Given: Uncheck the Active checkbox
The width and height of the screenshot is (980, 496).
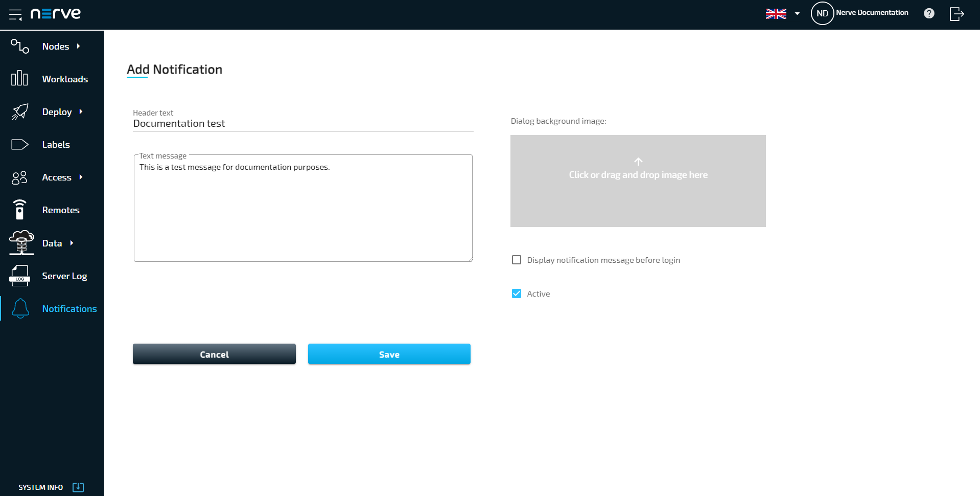Looking at the screenshot, I should pos(517,294).
